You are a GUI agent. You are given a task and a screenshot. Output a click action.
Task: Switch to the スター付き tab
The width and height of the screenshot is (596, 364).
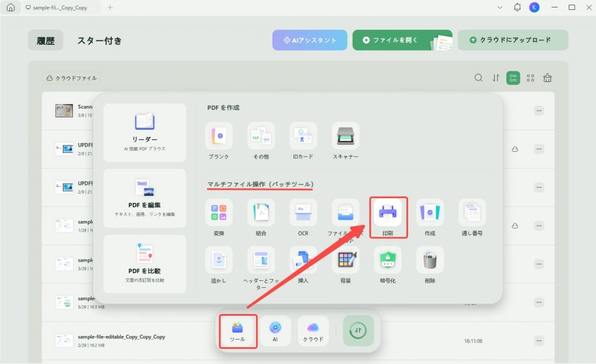pos(100,41)
